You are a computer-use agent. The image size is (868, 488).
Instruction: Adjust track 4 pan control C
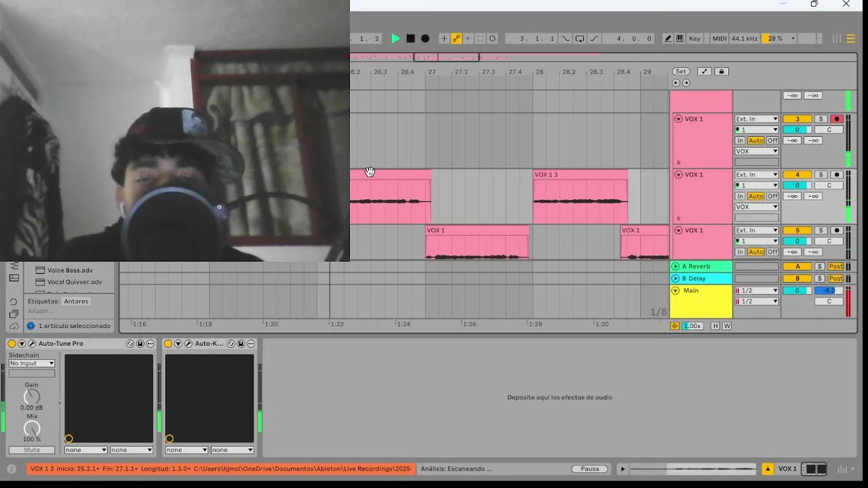pyautogui.click(x=829, y=185)
